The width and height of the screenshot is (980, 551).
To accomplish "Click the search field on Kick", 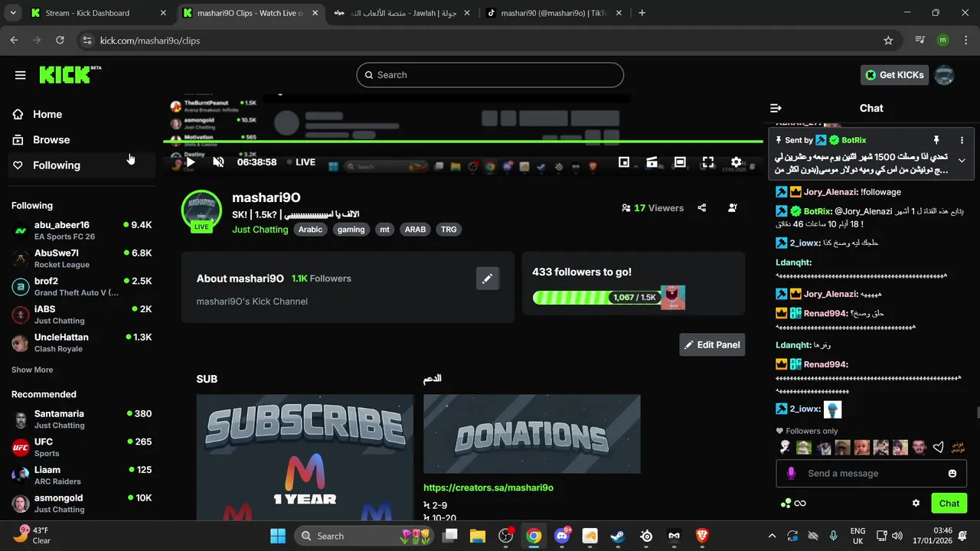I will (x=490, y=75).
